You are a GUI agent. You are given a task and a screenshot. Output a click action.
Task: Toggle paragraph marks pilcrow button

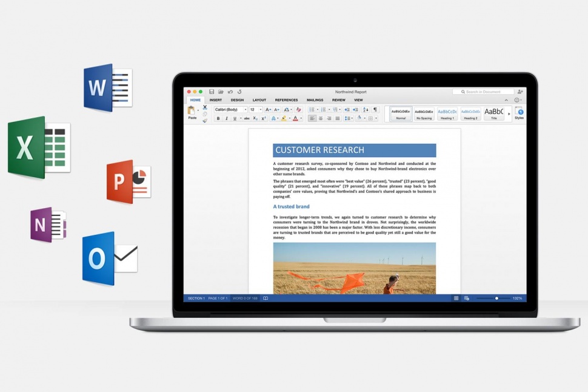point(375,110)
